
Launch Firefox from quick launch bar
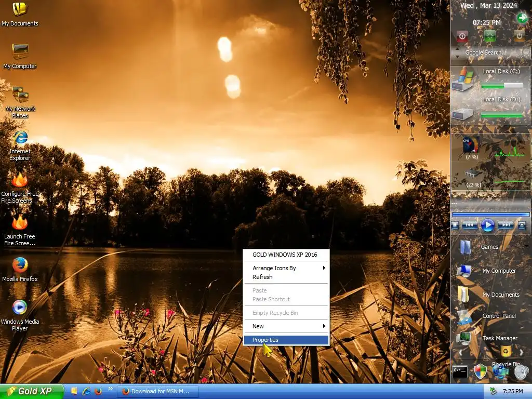coord(98,391)
